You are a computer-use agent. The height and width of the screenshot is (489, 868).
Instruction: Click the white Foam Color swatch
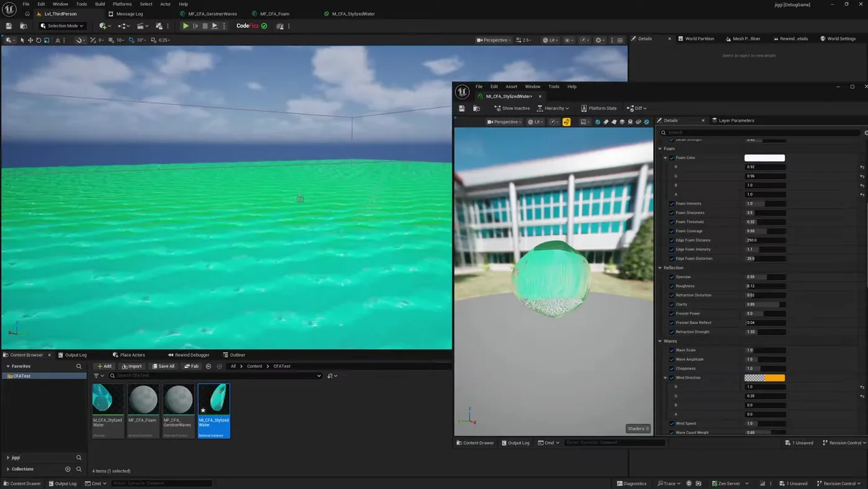(x=764, y=158)
